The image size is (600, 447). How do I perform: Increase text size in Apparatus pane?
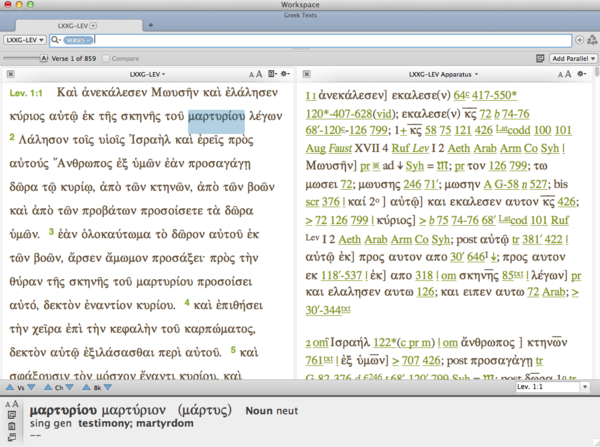pos(568,74)
